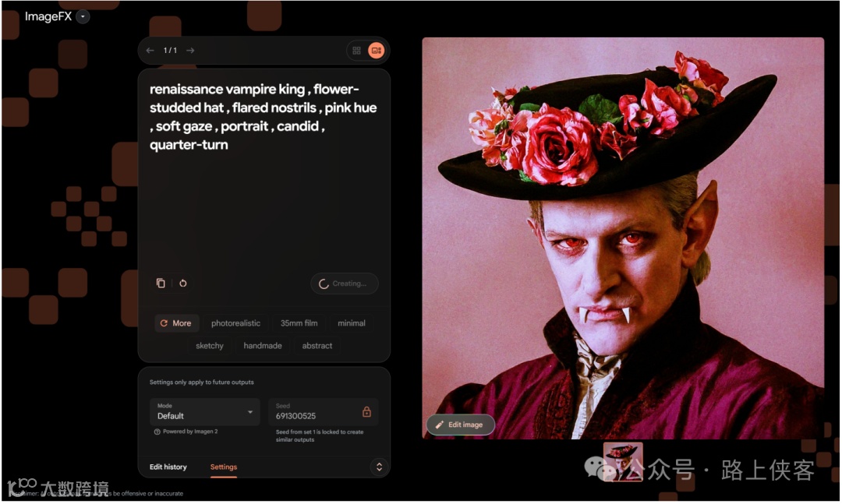Switch to grid view layout icon
This screenshot has height=504, width=842.
point(356,51)
